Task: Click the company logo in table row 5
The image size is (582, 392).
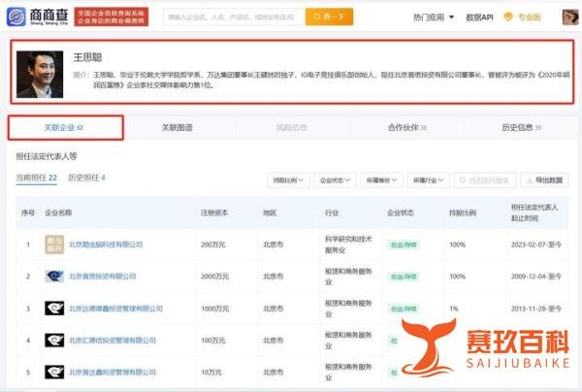Action: click(54, 372)
